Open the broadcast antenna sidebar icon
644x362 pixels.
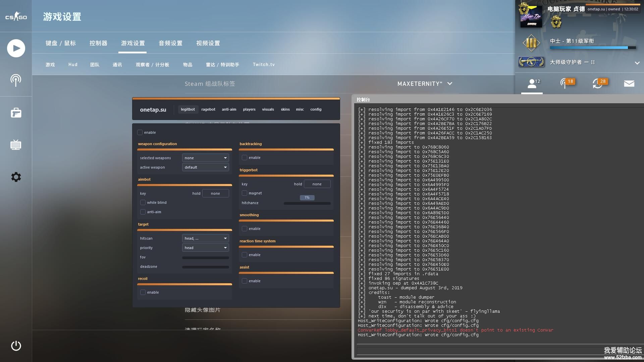click(x=16, y=80)
